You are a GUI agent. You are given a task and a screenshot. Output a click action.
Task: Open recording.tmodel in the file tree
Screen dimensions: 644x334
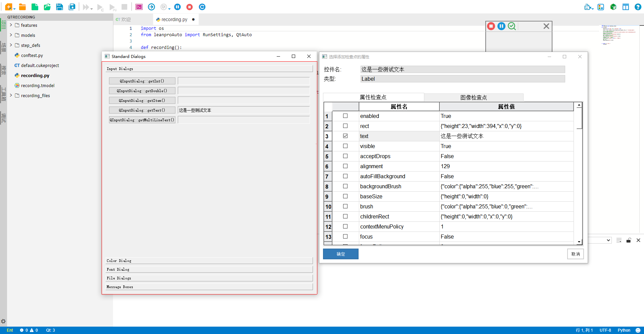pos(38,85)
